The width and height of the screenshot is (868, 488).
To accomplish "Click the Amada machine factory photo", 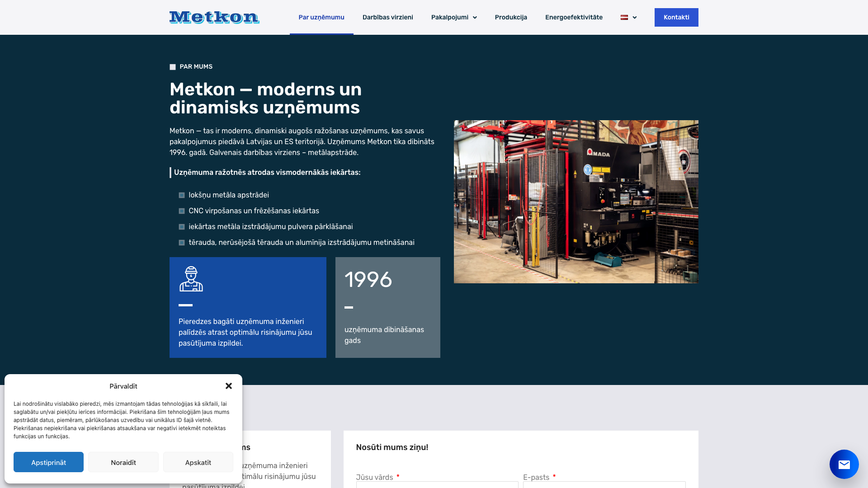I will click(x=576, y=202).
